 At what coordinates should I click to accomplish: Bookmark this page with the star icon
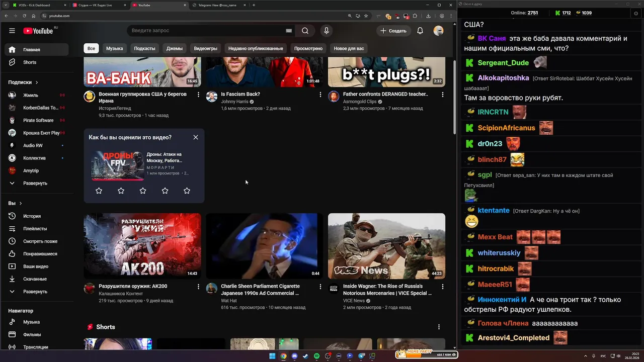point(366,16)
